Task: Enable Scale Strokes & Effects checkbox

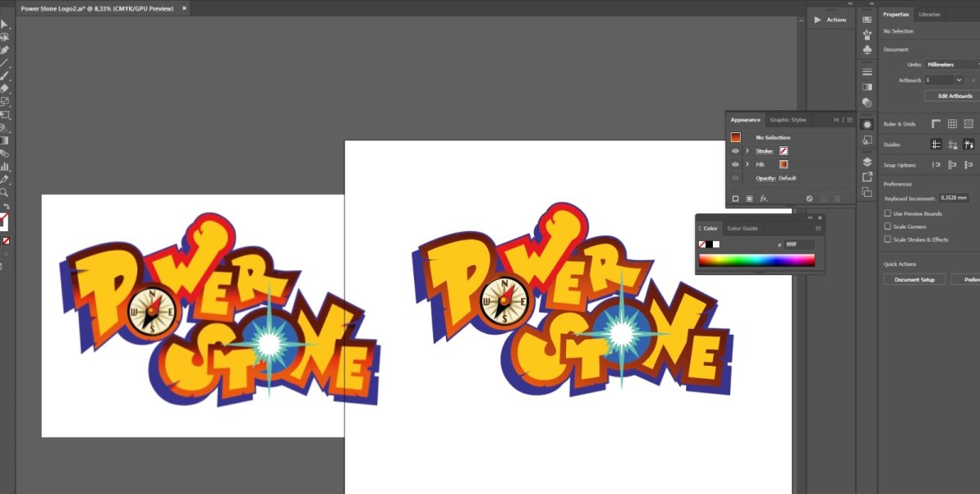Action: coord(888,240)
